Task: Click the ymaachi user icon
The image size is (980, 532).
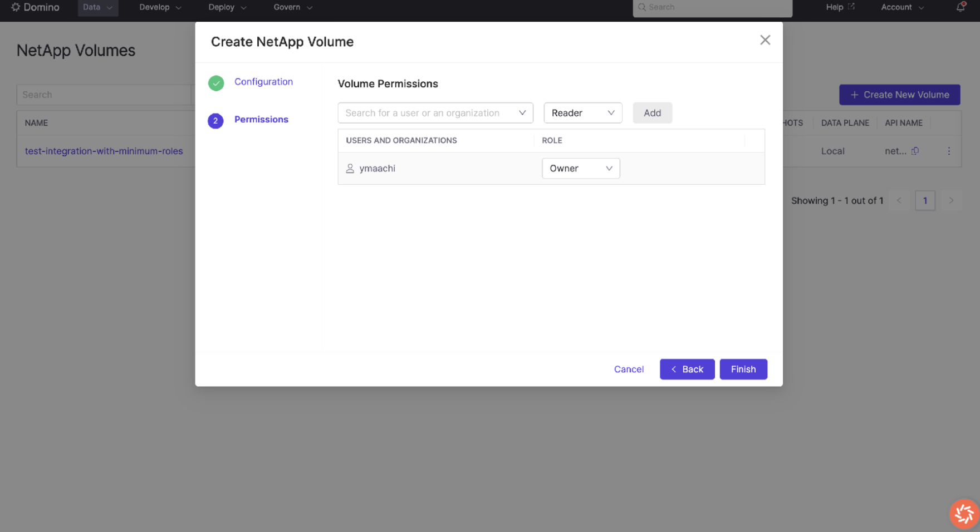Action: (x=350, y=168)
